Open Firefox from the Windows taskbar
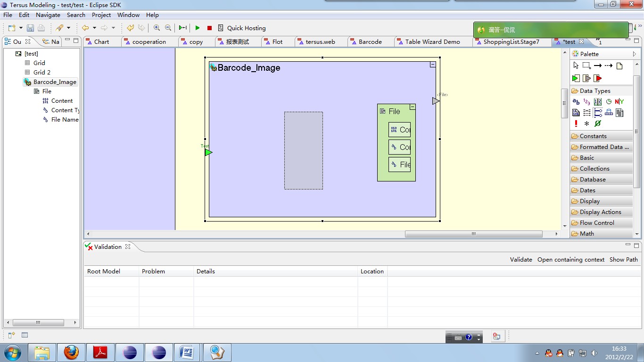Image resolution: width=644 pixels, height=362 pixels. (71, 352)
